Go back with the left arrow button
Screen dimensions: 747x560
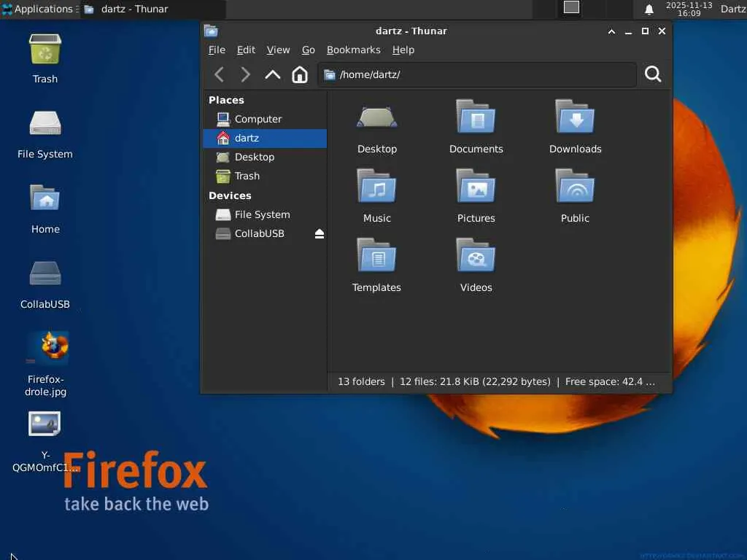pos(219,74)
